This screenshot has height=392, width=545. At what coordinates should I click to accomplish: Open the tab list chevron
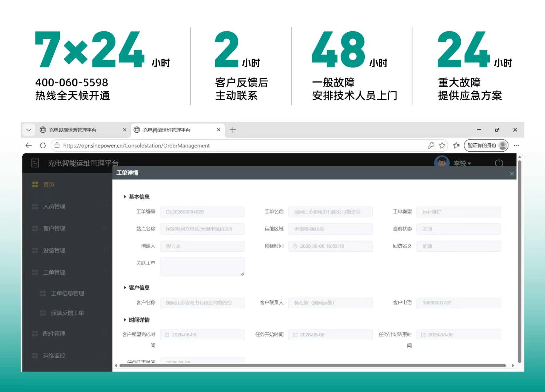[29, 130]
